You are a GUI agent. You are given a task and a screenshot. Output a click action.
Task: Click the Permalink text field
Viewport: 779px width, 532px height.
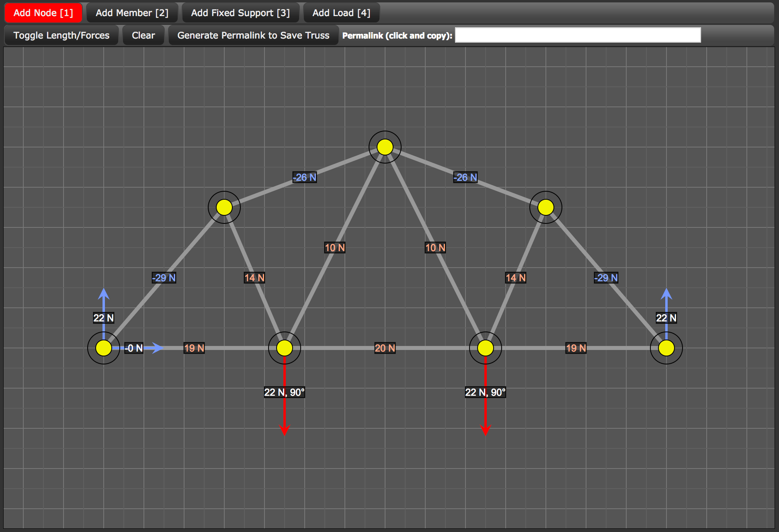[578, 35]
